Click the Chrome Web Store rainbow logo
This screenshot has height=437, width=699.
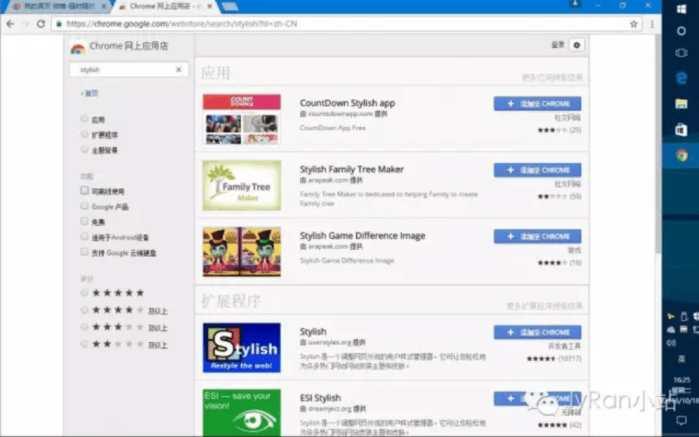point(78,48)
